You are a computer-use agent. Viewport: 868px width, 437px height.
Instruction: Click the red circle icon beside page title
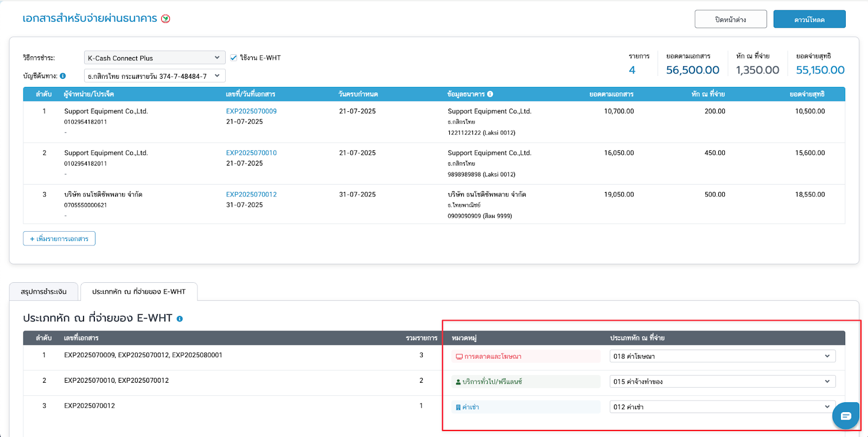tap(166, 18)
